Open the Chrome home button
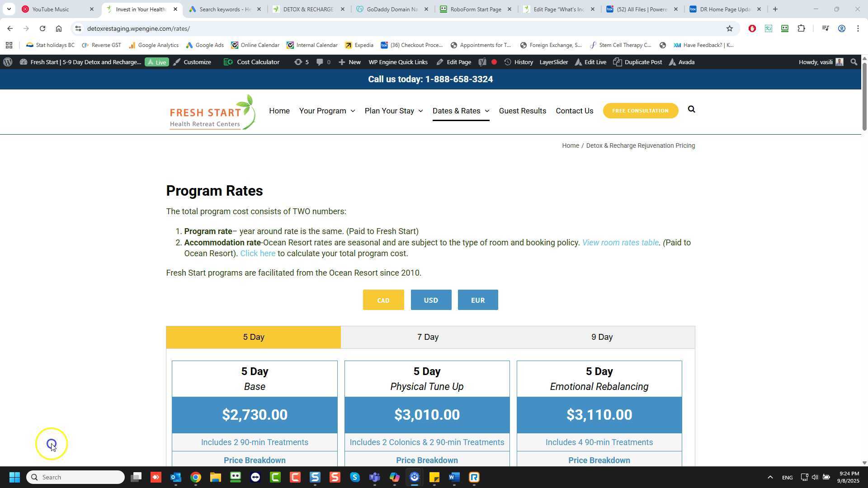This screenshot has width=868, height=488. 59,28
